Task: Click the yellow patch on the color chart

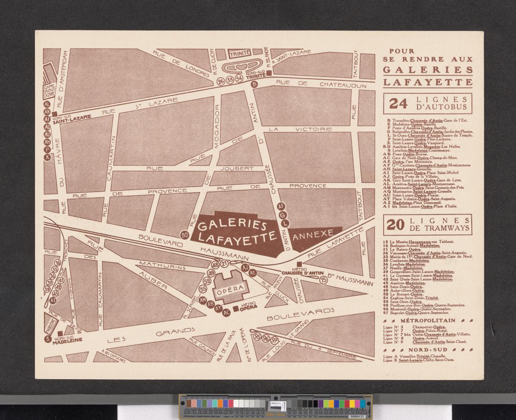Action: [351, 403]
